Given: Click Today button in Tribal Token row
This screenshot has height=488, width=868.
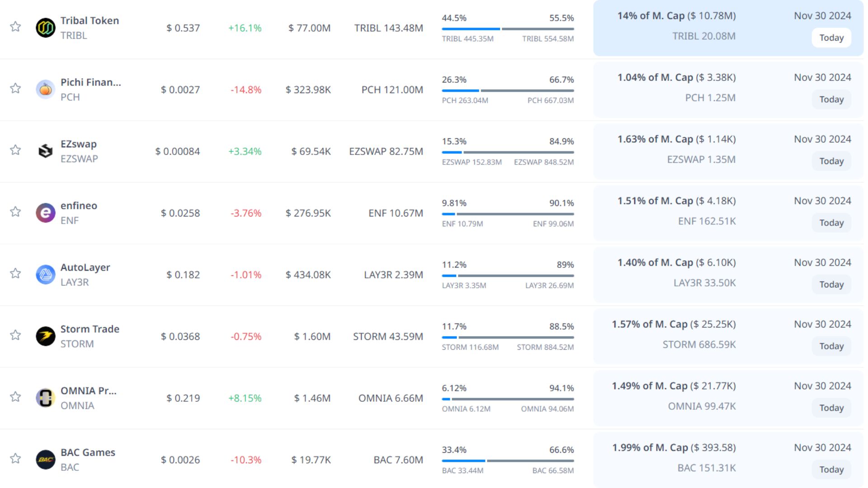Looking at the screenshot, I should [831, 38].
